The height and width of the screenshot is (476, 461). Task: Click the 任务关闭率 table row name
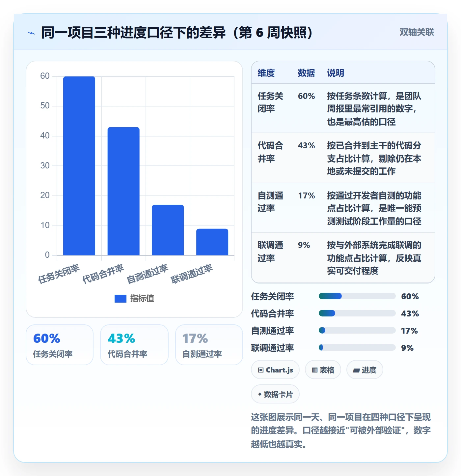tap(270, 102)
